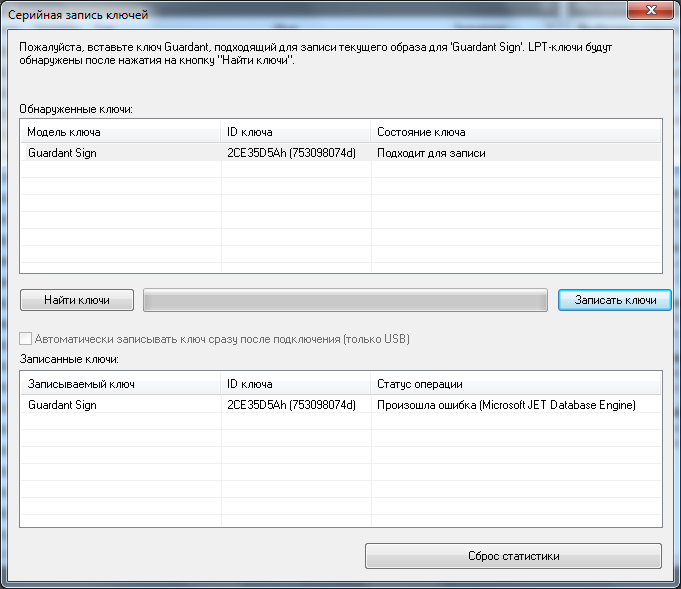
Task: Click the 'Записываемый ключ' column header
Action: pyautogui.click(x=120, y=384)
